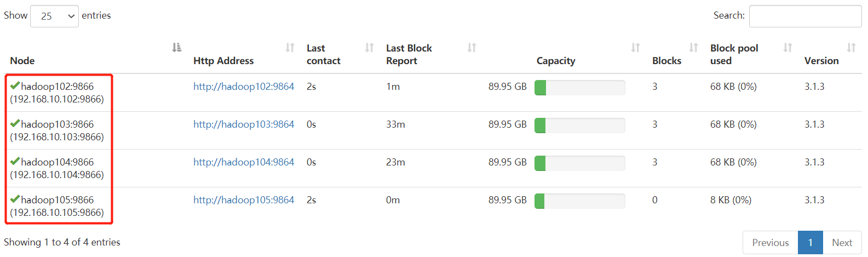Sort by Last Block Report arrows
This screenshot has width=868, height=257.
pyautogui.click(x=472, y=48)
